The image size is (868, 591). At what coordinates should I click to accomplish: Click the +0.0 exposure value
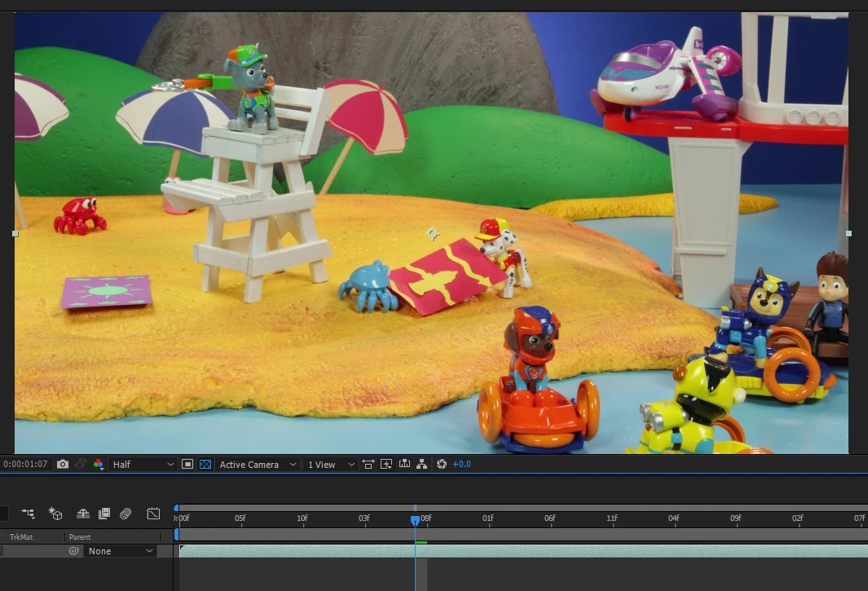[x=461, y=464]
